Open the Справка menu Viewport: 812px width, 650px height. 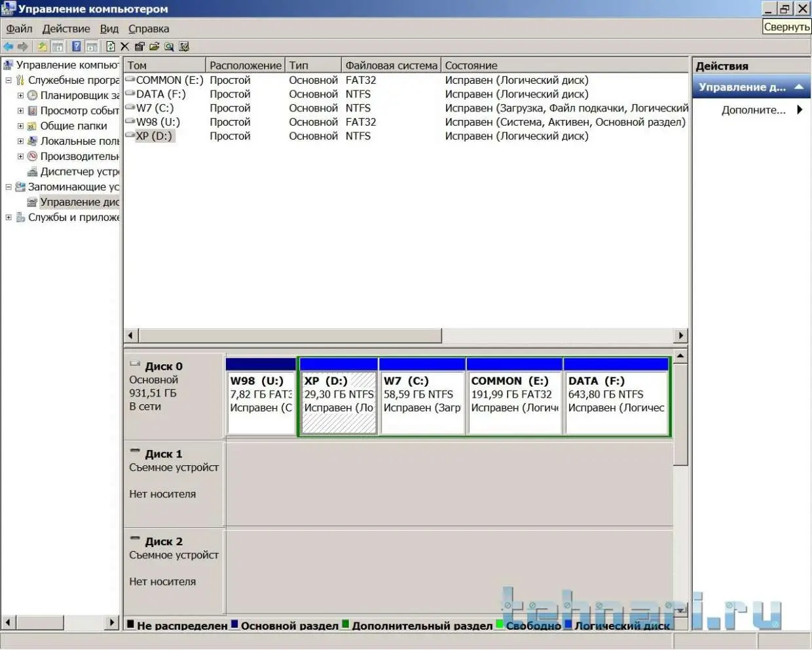(x=149, y=29)
